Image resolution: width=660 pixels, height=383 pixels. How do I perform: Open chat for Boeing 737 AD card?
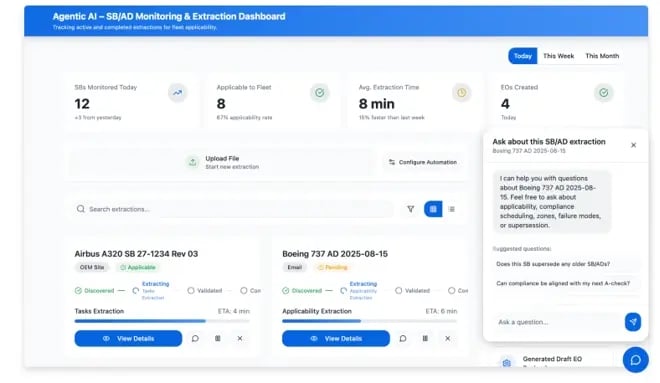pos(403,338)
